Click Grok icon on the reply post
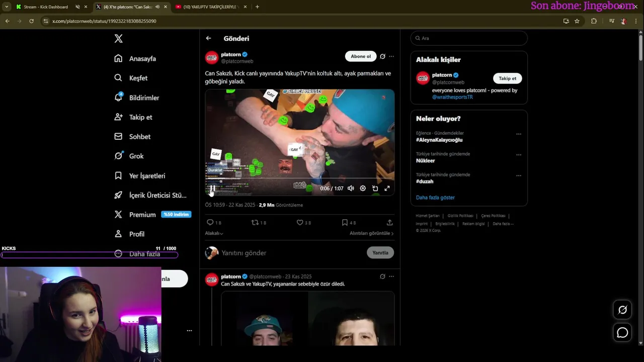Image resolution: width=644 pixels, height=362 pixels. pyautogui.click(x=382, y=277)
